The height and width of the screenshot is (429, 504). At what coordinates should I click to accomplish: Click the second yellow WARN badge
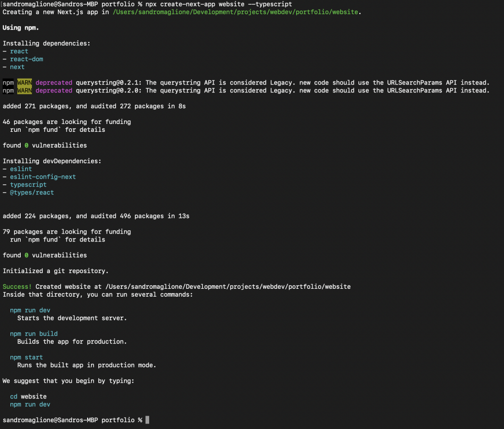pyautogui.click(x=25, y=91)
